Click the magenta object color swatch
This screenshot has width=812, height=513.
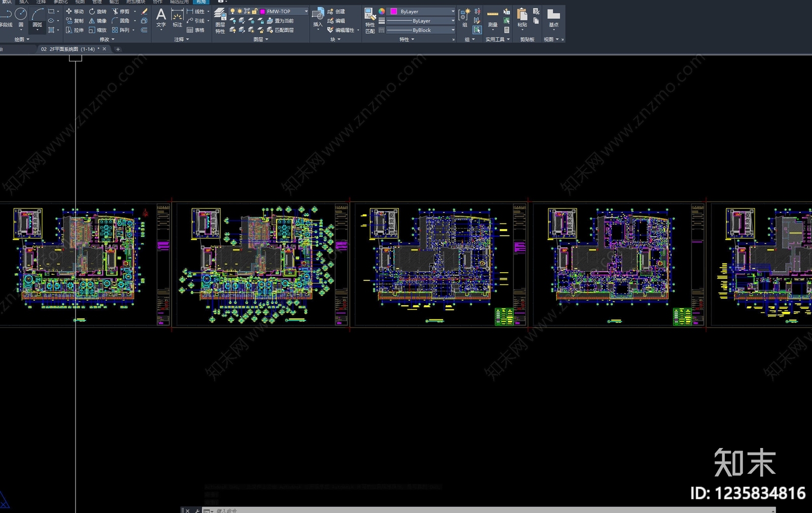tap(394, 11)
